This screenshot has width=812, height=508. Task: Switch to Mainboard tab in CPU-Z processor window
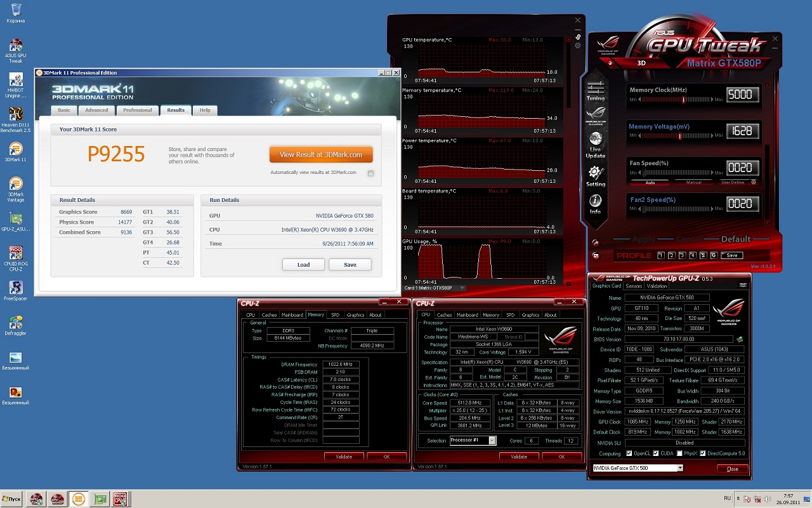468,314
